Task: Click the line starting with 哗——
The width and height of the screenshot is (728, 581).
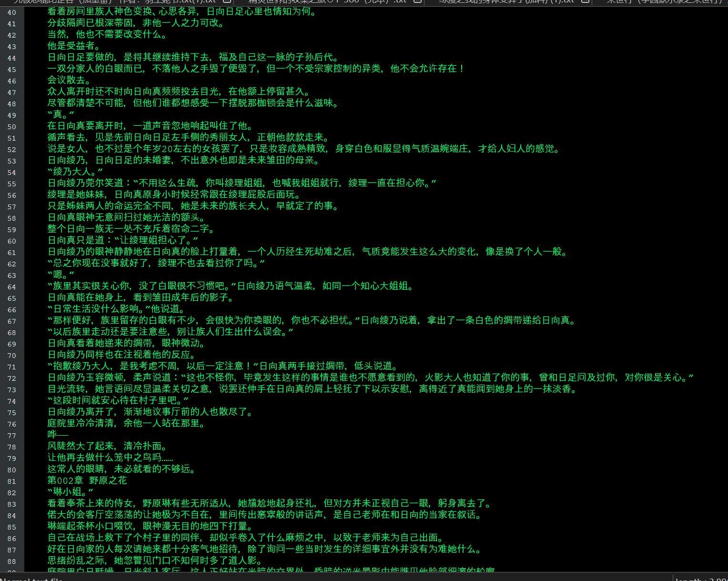Action: [x=58, y=435]
